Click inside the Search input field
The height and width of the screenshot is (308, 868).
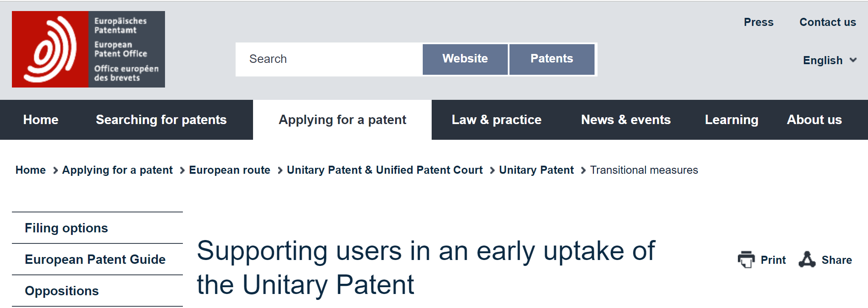pyautogui.click(x=329, y=59)
